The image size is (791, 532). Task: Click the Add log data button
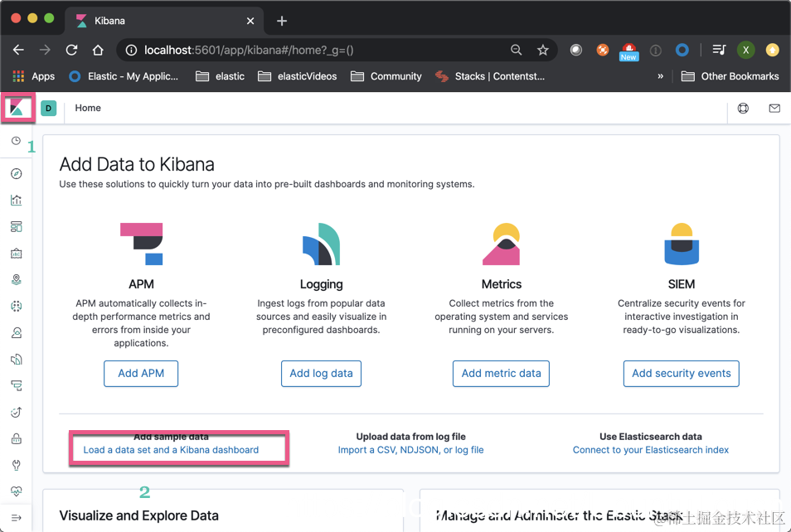click(x=321, y=373)
